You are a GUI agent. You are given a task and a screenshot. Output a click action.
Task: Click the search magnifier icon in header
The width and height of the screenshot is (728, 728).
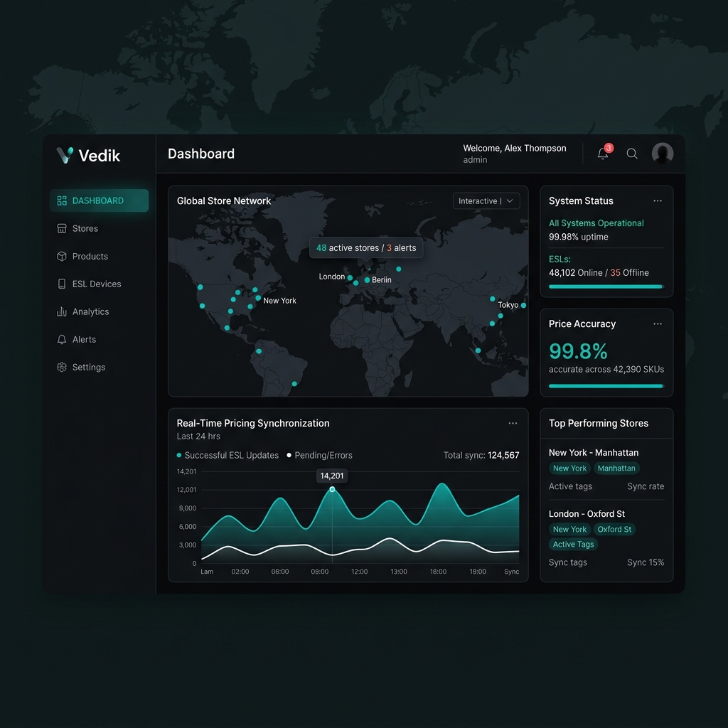[x=631, y=154]
